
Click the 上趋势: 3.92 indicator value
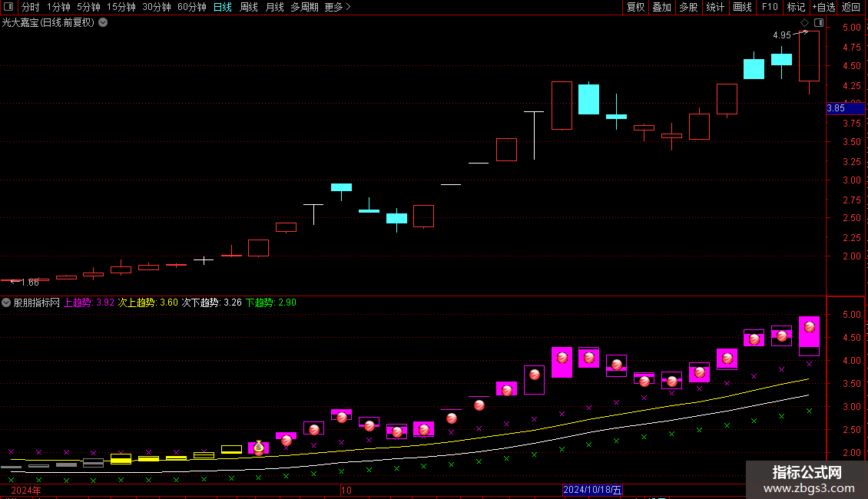click(x=89, y=302)
